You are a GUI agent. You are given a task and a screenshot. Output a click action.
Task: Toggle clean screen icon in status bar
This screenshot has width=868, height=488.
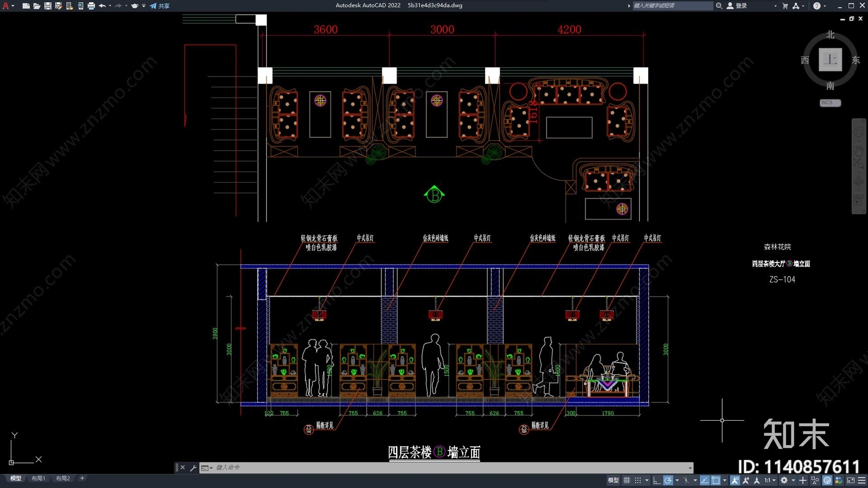click(x=851, y=480)
